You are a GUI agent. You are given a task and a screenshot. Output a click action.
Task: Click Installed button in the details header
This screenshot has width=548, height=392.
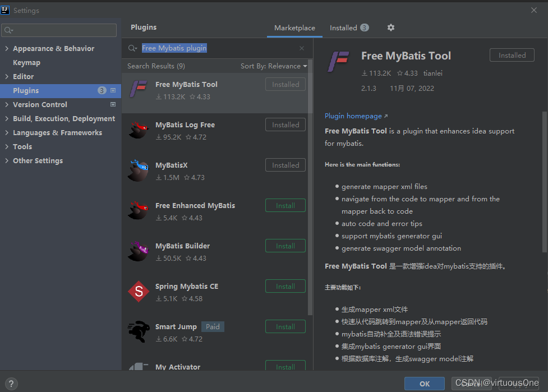pyautogui.click(x=512, y=55)
